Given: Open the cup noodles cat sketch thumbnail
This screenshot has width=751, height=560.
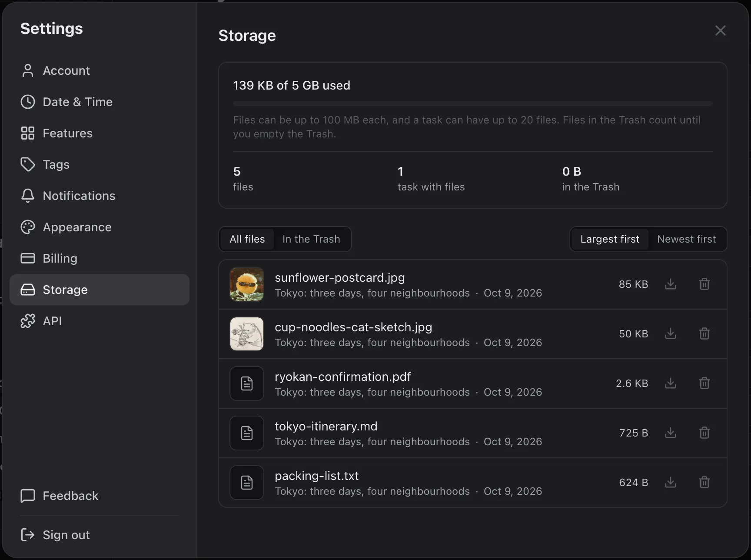Looking at the screenshot, I should click(247, 334).
